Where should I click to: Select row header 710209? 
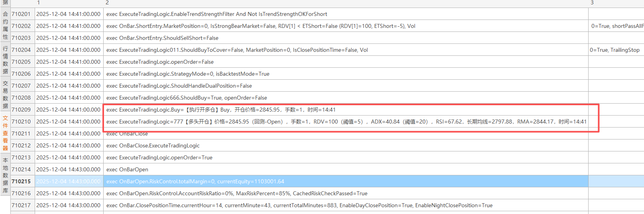(21, 110)
